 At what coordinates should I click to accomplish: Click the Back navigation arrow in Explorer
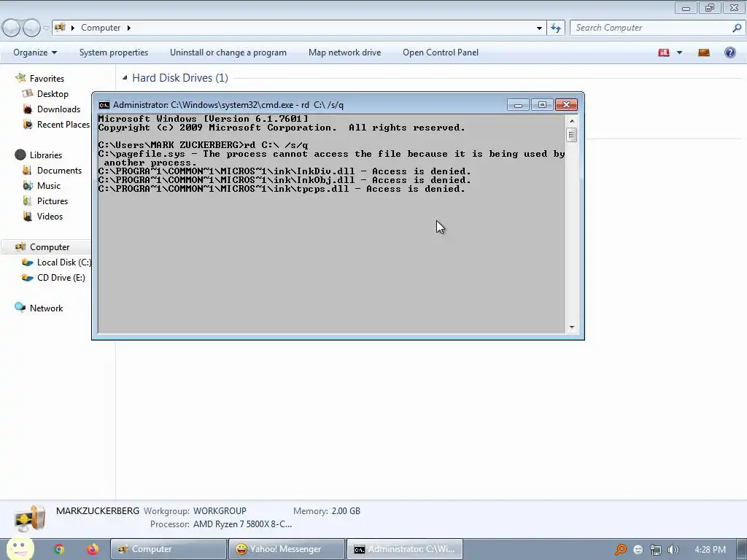coord(12,28)
